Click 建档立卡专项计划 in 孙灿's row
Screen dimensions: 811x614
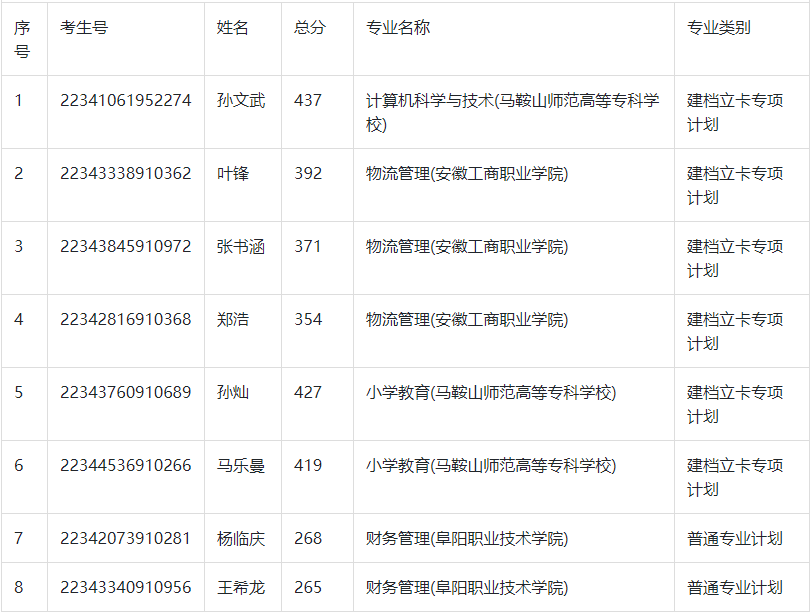coord(735,404)
